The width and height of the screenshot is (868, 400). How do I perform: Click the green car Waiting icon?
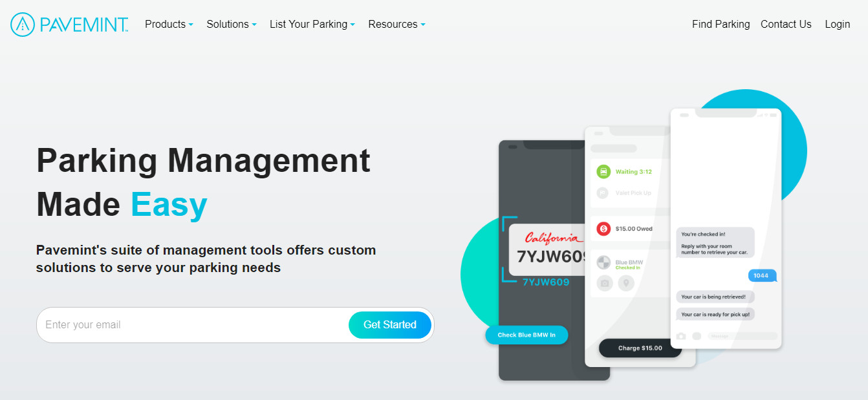pos(603,172)
